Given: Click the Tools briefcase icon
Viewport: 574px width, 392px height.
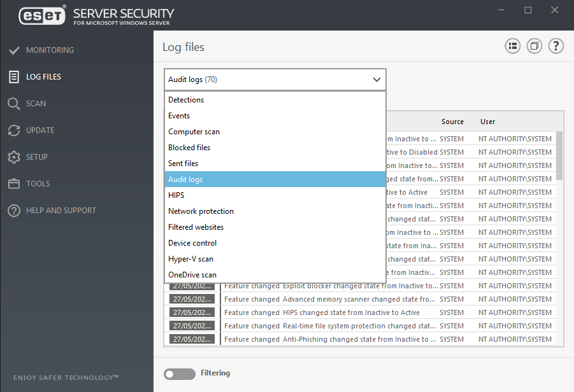Looking at the screenshot, I should (14, 183).
